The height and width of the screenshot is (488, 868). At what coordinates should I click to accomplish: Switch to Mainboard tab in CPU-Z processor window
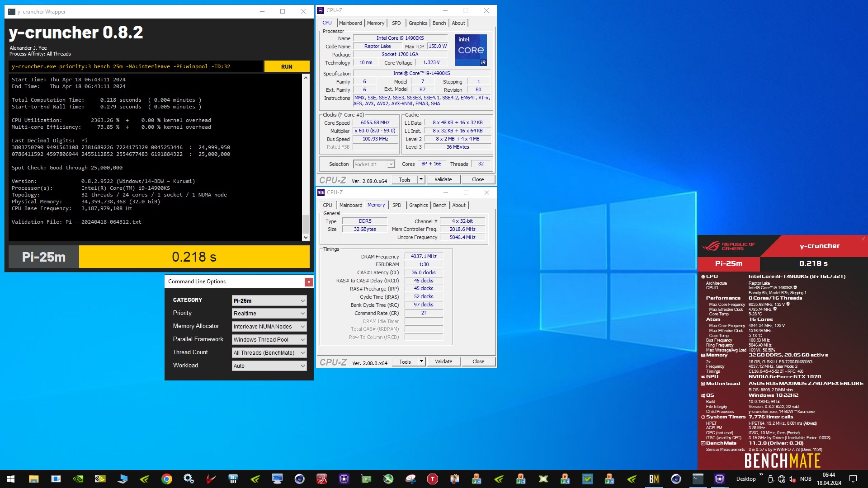click(x=350, y=23)
